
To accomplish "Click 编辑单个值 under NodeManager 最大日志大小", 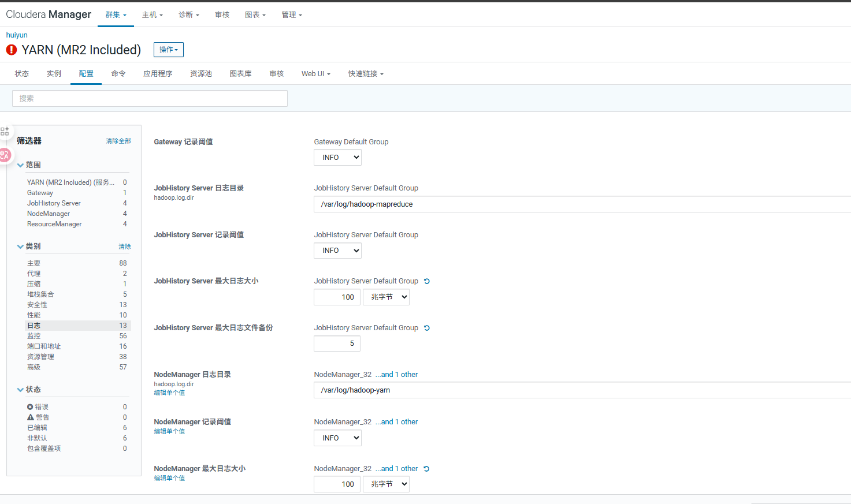I will tap(169, 478).
